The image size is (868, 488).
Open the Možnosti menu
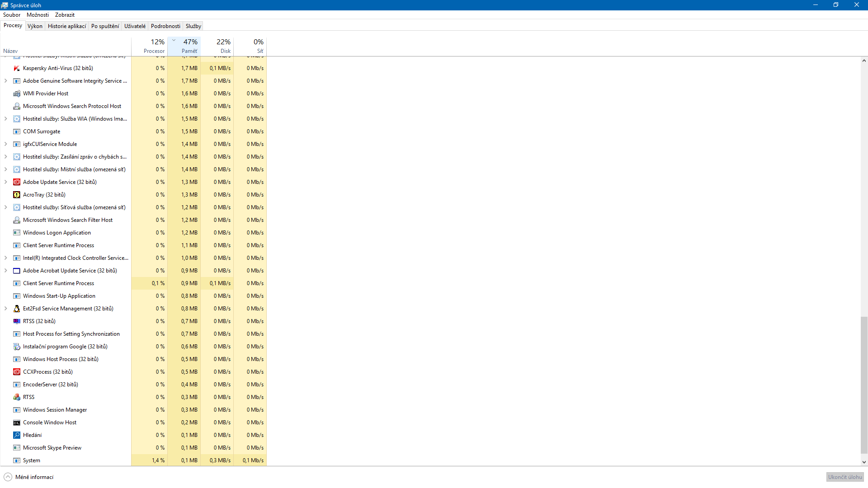(x=38, y=15)
